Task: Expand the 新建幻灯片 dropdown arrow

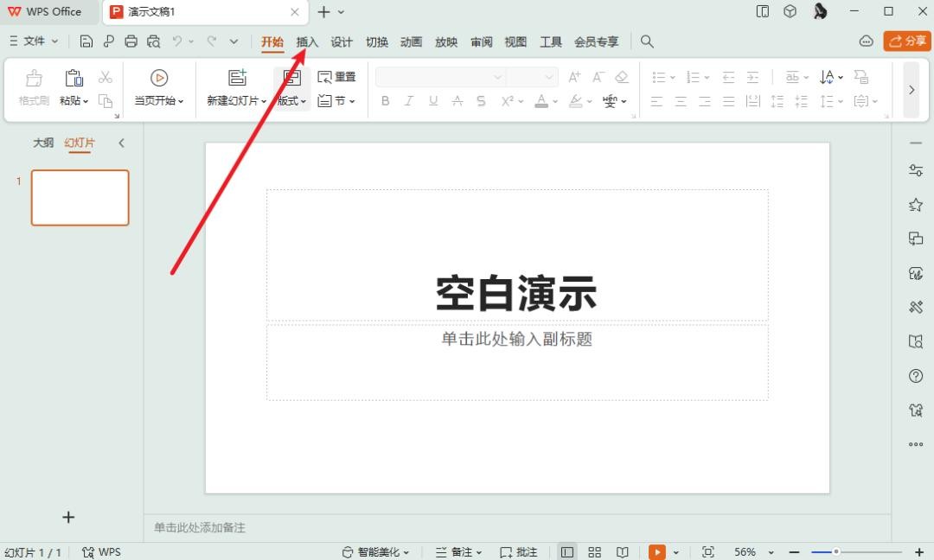Action: click(x=264, y=101)
